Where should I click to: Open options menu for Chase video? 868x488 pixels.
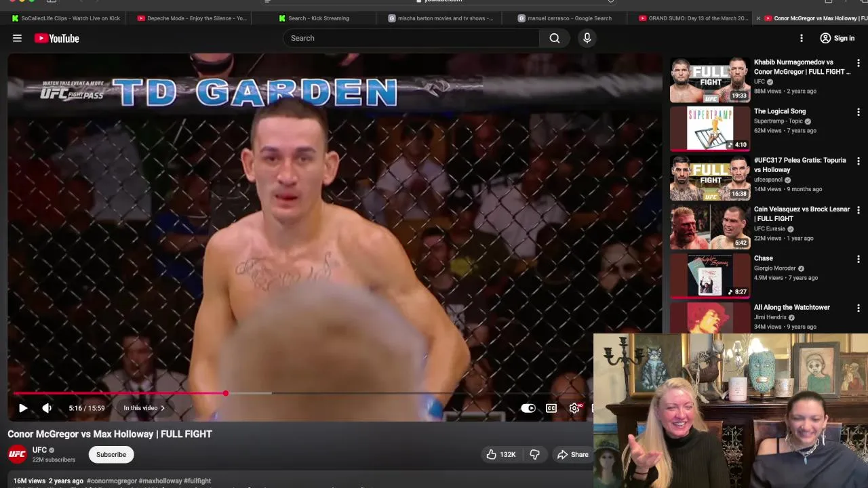click(859, 259)
